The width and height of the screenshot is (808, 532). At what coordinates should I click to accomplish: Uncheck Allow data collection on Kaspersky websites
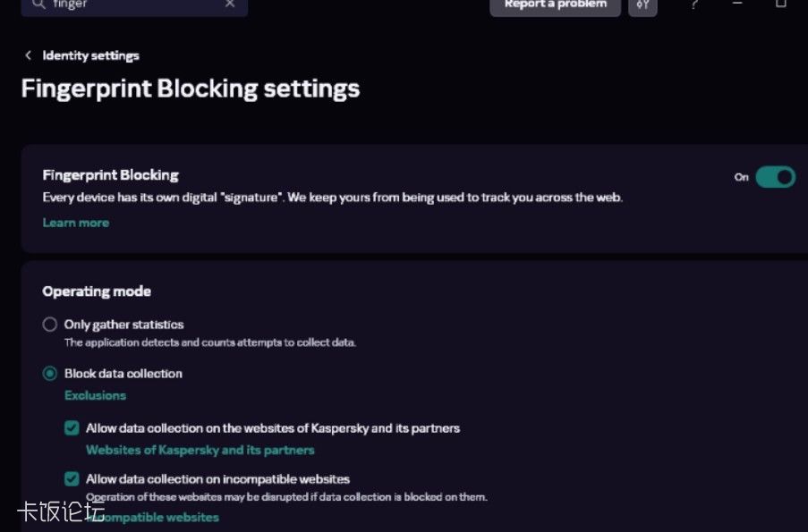coord(72,428)
